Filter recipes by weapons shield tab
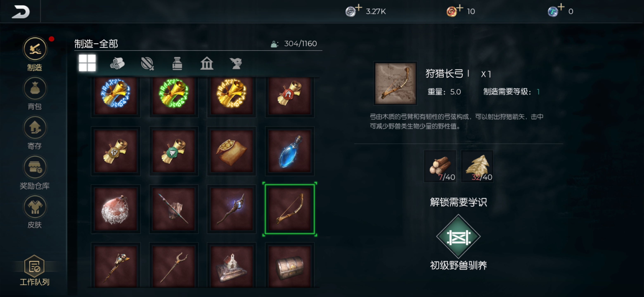Viewport: 644px width, 297px height. pos(147,64)
